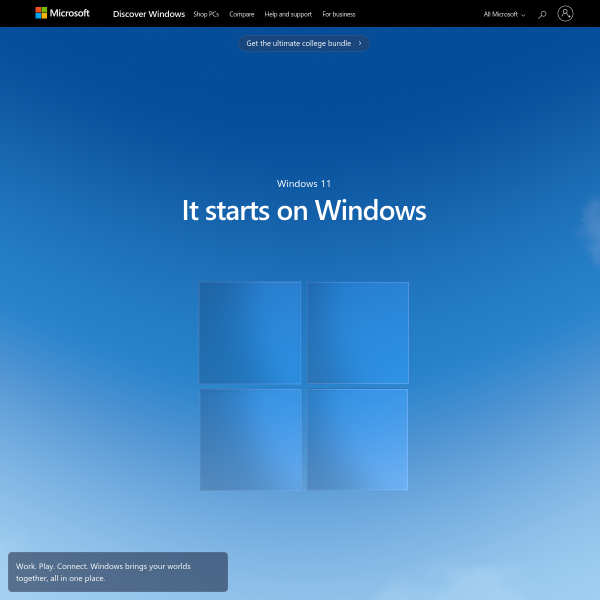Click Get the ultimate college bundle
600x600 pixels.
pyautogui.click(x=304, y=43)
